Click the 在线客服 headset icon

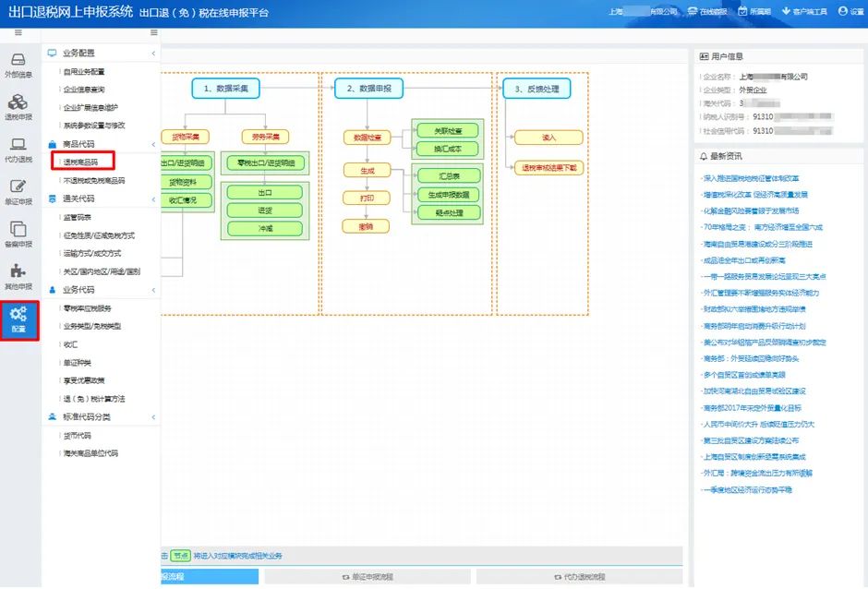692,11
